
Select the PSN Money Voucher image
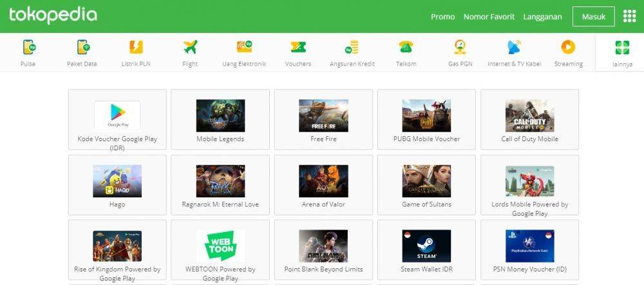coord(530,246)
